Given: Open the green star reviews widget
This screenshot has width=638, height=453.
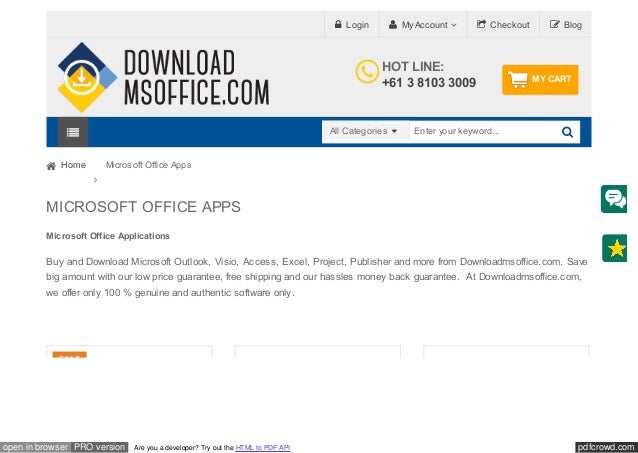Looking at the screenshot, I should 614,248.
